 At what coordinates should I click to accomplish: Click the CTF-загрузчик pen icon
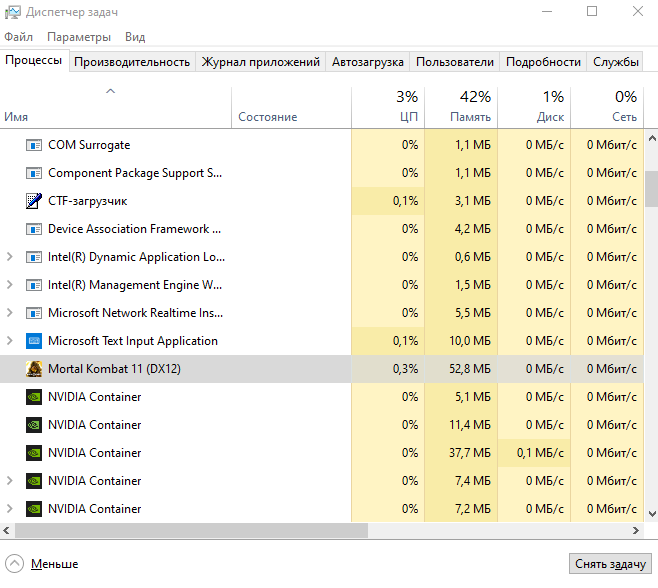[34, 201]
